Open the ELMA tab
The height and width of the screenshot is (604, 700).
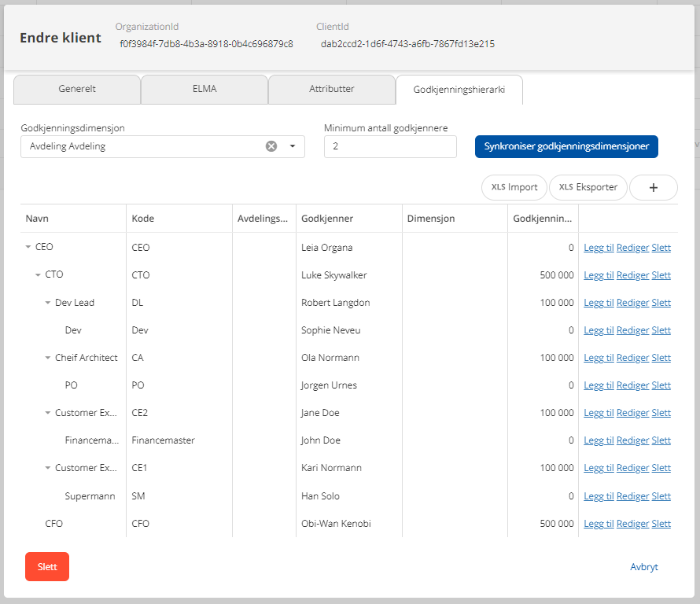click(204, 89)
